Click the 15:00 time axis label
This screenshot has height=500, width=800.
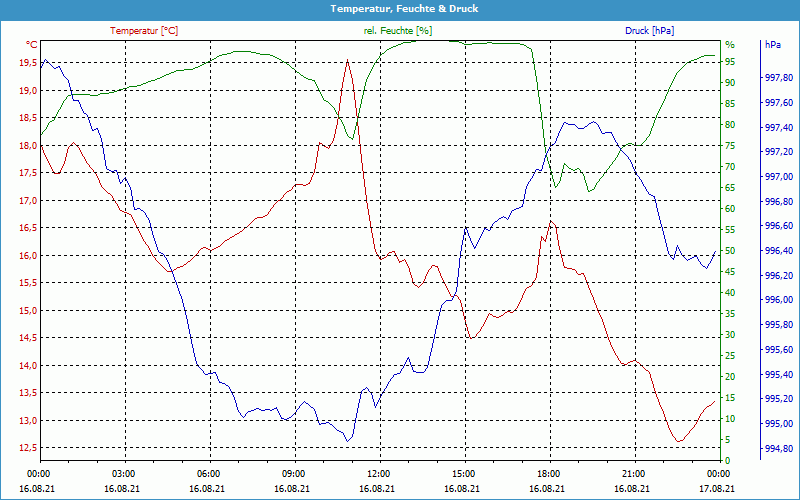463,473
